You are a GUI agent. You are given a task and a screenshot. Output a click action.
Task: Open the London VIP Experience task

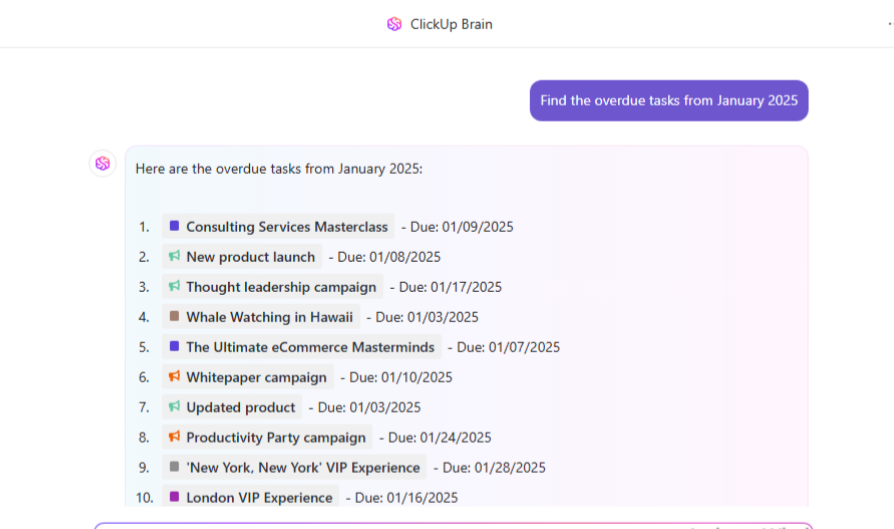(259, 497)
